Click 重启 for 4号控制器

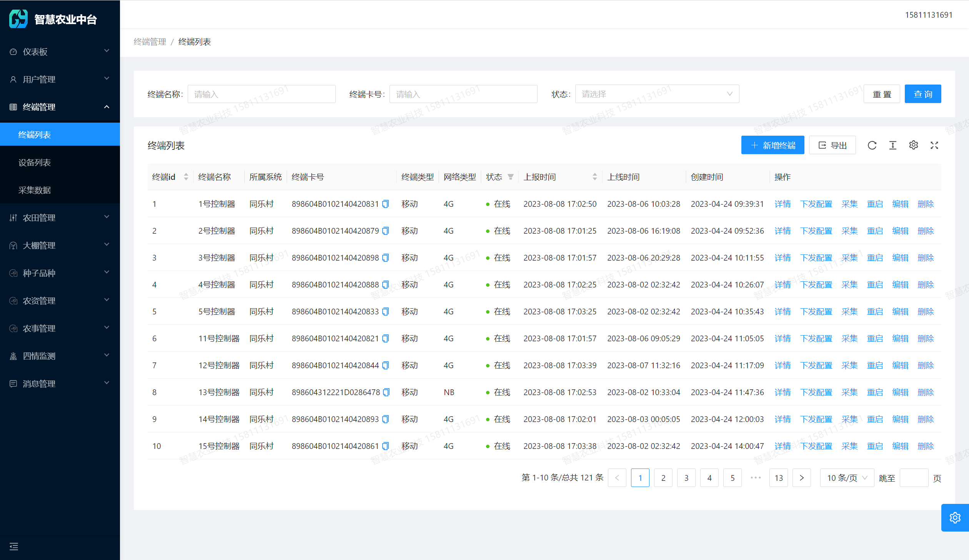tap(875, 284)
